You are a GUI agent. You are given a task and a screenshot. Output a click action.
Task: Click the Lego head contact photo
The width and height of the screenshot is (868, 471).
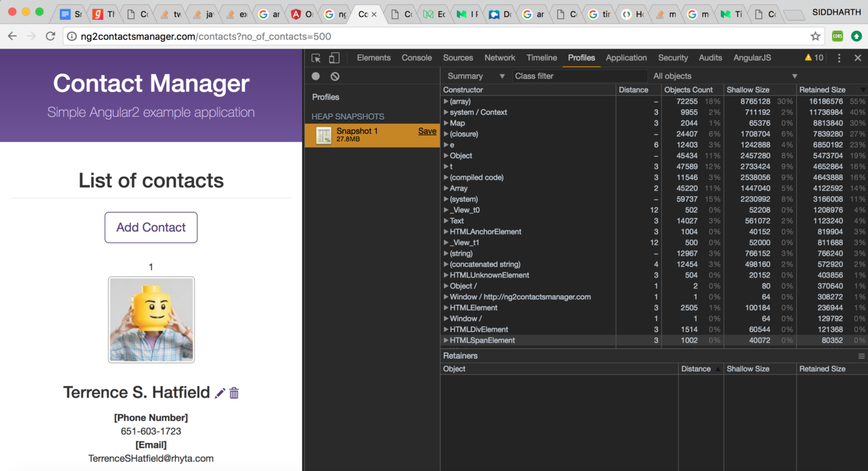(x=151, y=320)
